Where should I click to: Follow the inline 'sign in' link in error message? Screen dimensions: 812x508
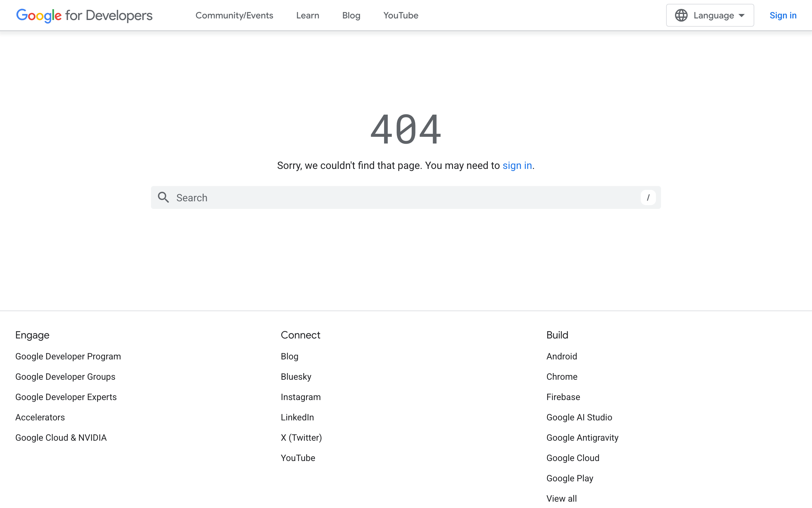(x=517, y=166)
